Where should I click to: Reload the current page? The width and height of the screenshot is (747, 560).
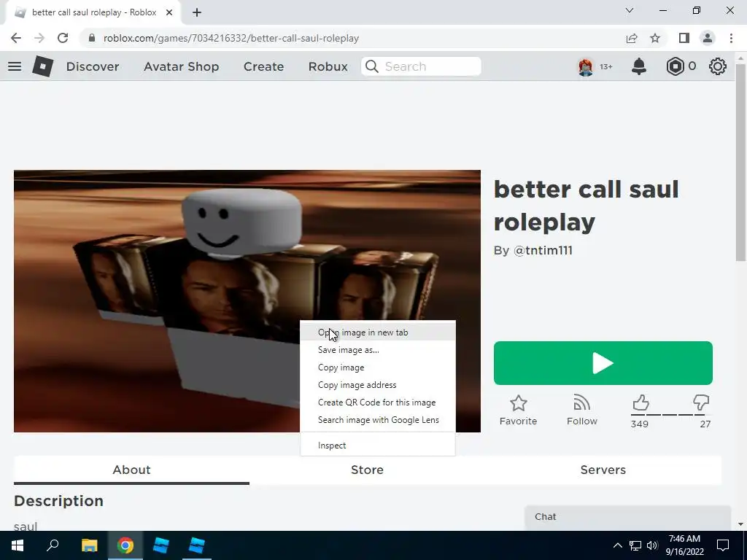[63, 38]
